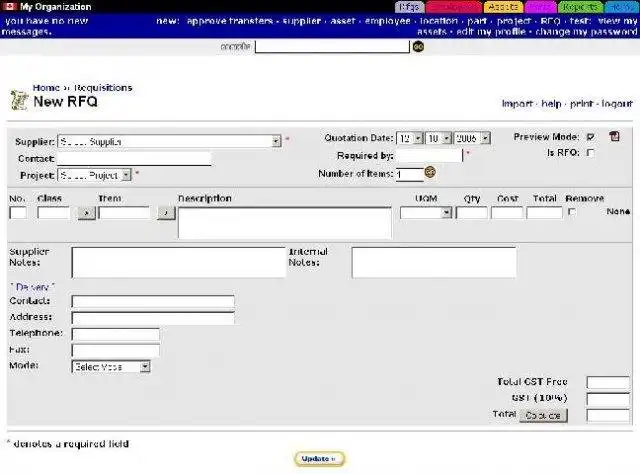Image resolution: width=640 pixels, height=474 pixels.
Task: Click the new project link
Action: (x=513, y=21)
